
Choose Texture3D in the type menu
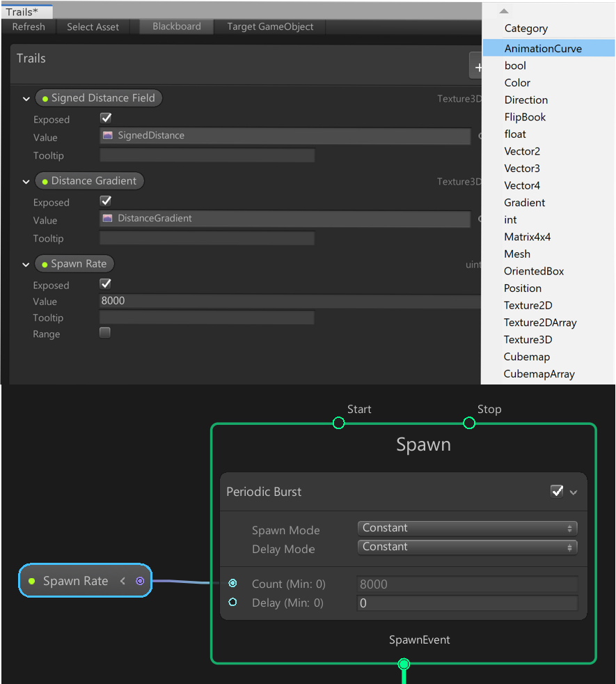(x=528, y=340)
